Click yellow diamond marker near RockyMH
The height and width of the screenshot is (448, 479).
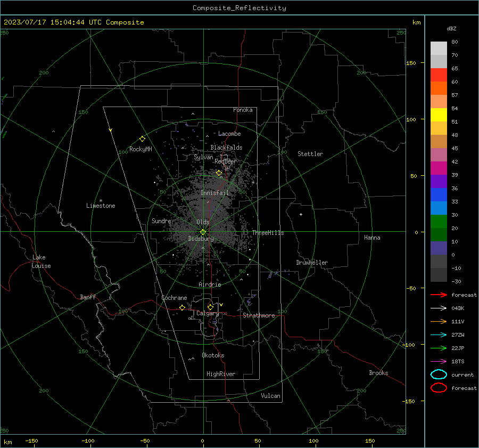pyautogui.click(x=142, y=139)
